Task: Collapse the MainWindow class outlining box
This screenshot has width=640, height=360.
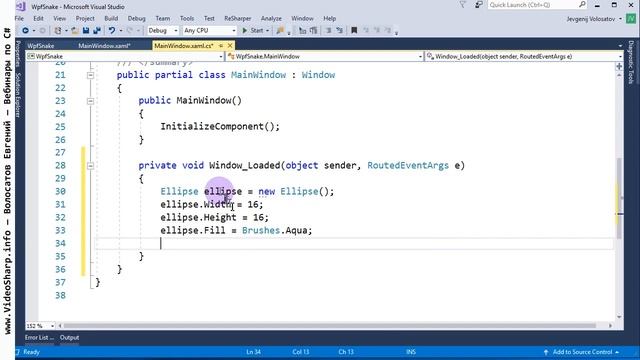Action: (x=91, y=75)
